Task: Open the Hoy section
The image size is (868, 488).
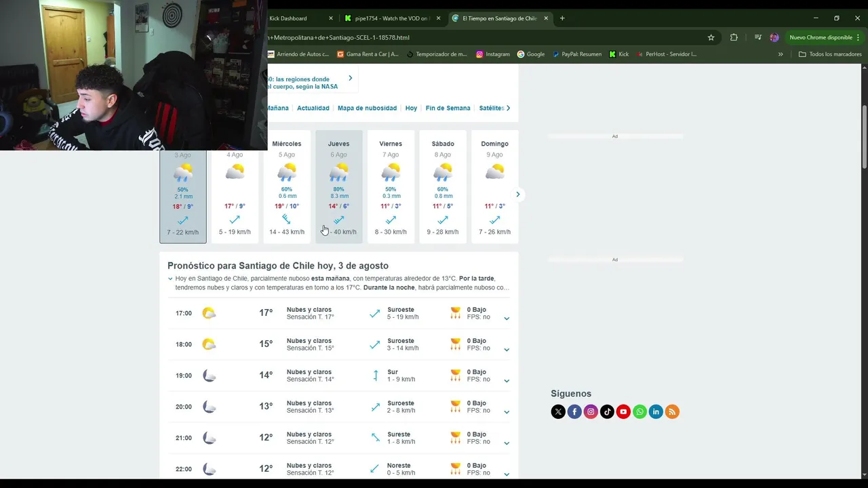Action: point(411,108)
